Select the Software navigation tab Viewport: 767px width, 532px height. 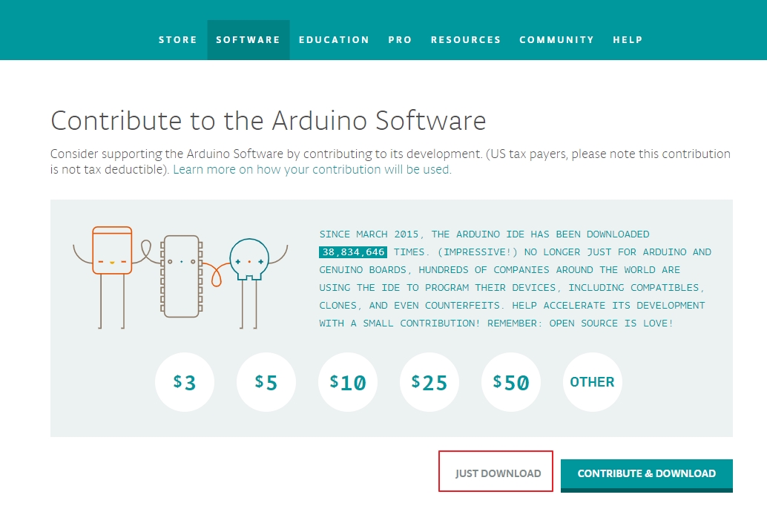[x=248, y=40]
